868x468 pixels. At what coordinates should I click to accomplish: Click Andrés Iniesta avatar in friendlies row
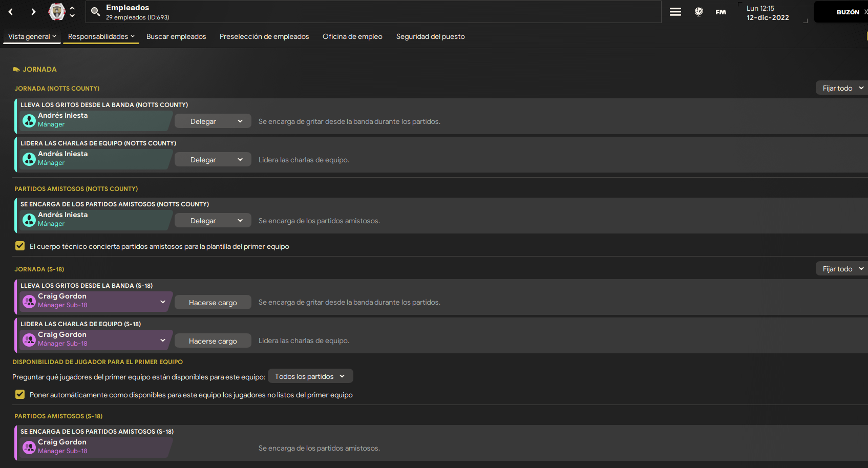pos(29,220)
